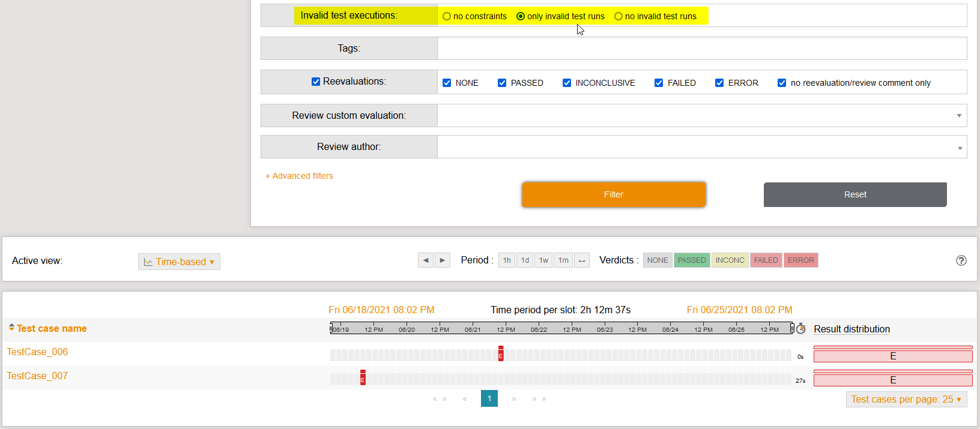980x429 pixels.
Task: Open the Time-based active view dropdown
Action: tap(179, 262)
